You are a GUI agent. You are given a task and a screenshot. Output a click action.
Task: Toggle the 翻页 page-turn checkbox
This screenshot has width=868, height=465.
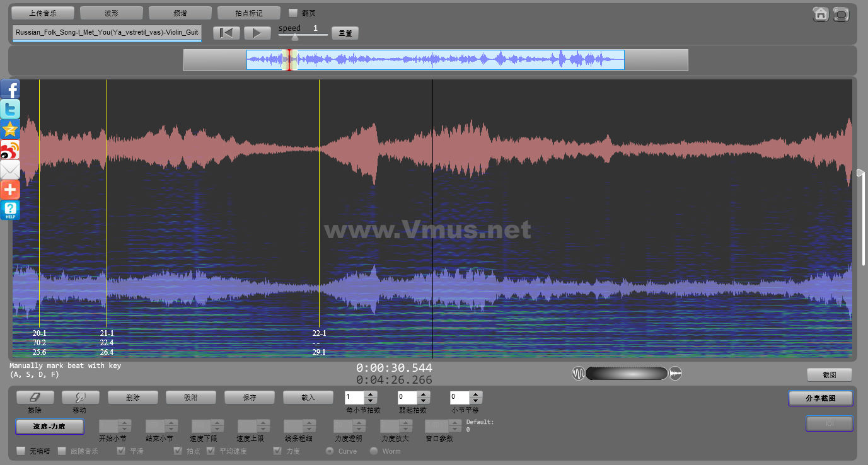click(x=293, y=13)
